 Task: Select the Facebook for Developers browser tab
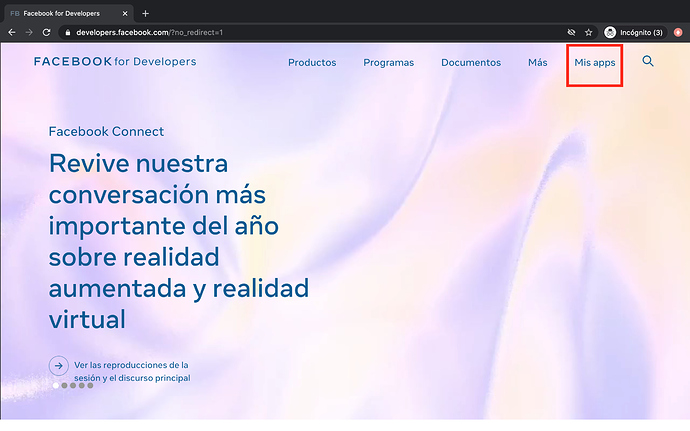click(x=68, y=14)
